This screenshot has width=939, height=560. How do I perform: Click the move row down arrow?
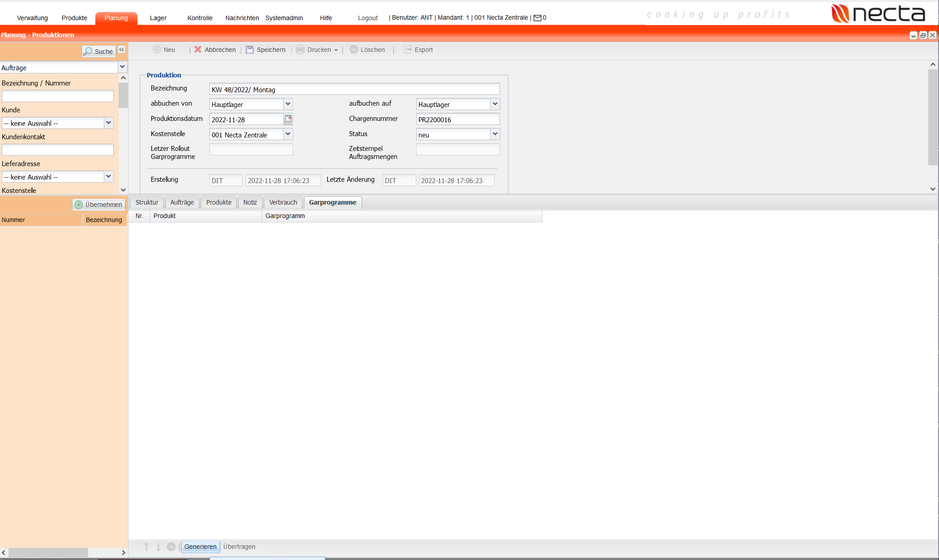(x=158, y=547)
